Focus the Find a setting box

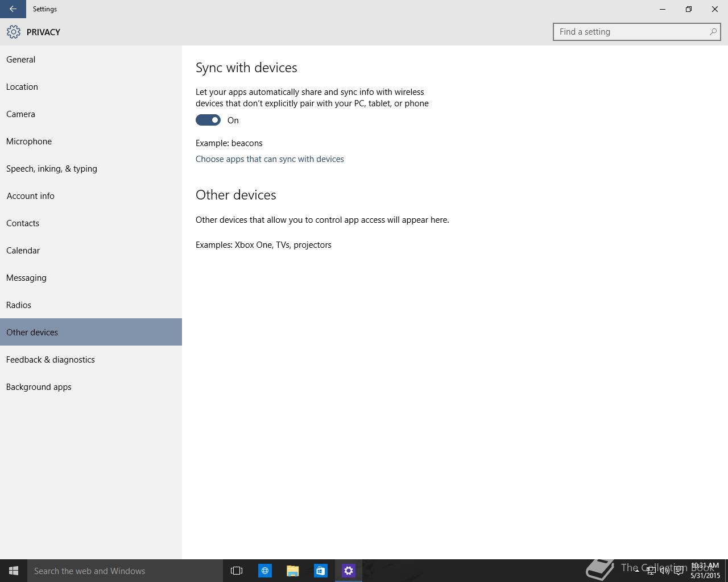636,32
